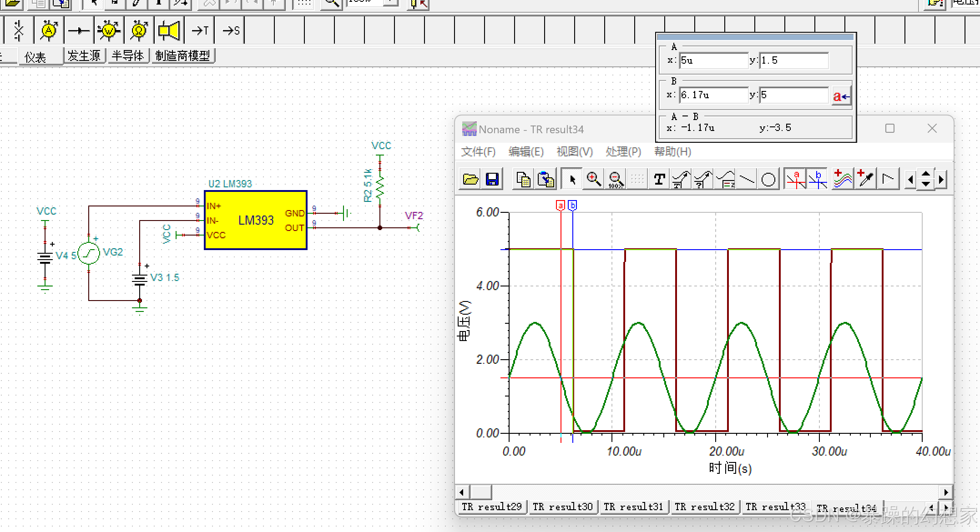The image size is (980, 532).
Task: Save the TR result diagram
Action: 492,180
